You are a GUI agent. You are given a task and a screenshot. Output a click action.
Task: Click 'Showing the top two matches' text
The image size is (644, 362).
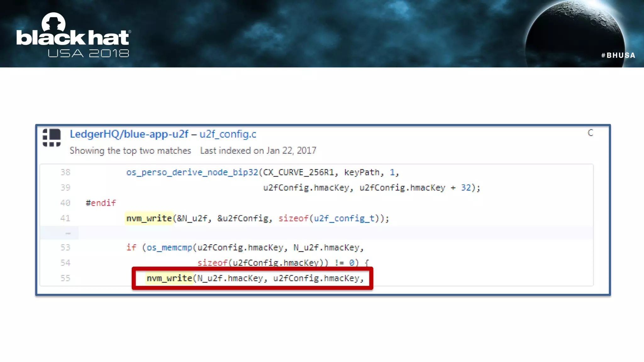coord(130,151)
